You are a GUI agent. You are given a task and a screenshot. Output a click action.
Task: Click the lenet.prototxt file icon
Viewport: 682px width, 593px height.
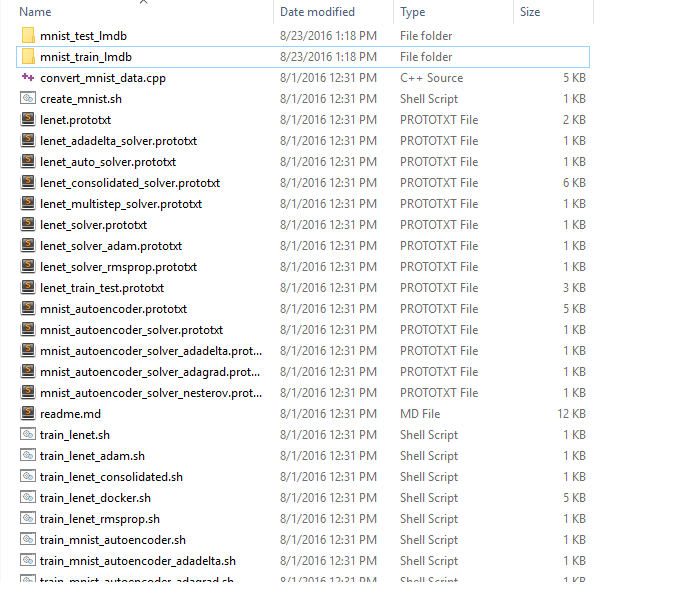(28, 119)
